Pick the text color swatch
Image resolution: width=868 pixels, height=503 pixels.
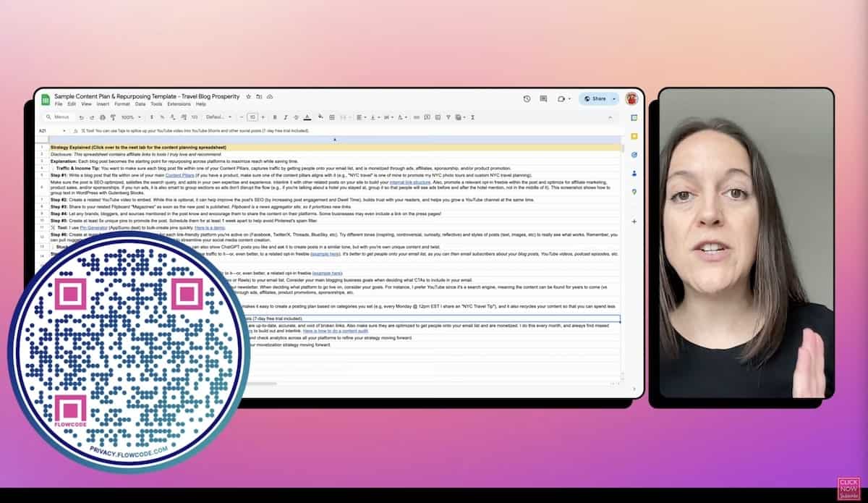coord(307,117)
